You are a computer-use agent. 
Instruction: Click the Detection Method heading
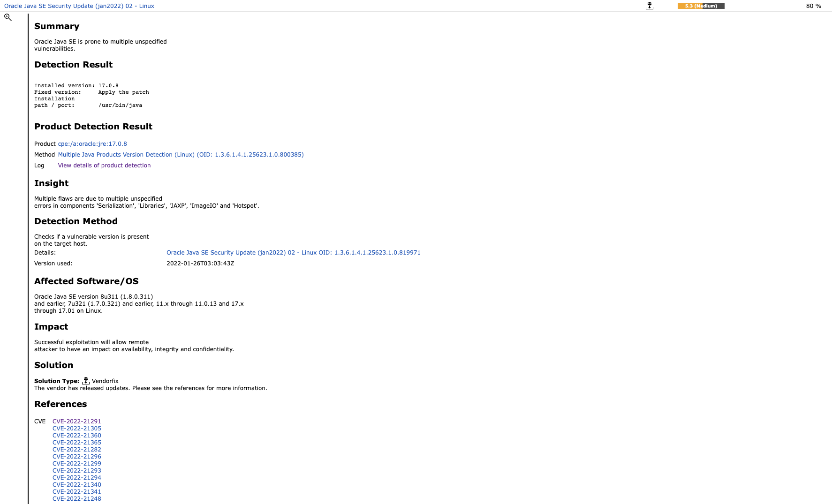click(76, 221)
